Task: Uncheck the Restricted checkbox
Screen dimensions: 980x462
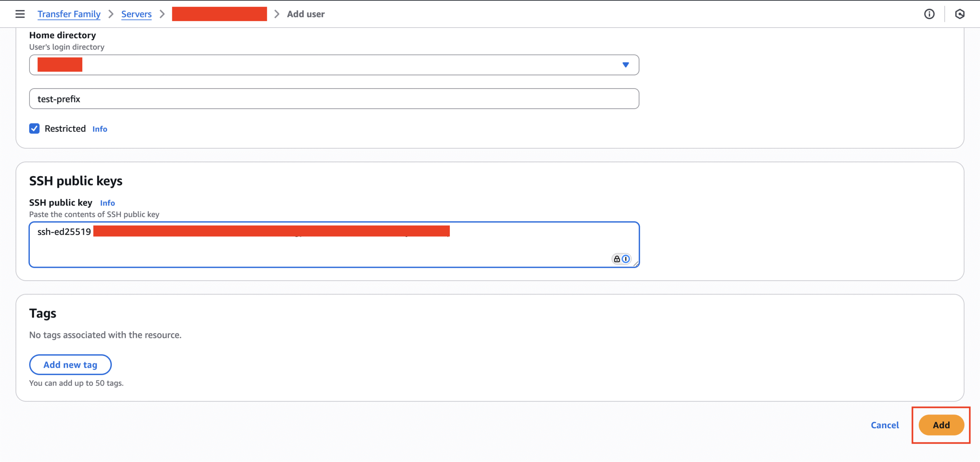Action: (34, 129)
